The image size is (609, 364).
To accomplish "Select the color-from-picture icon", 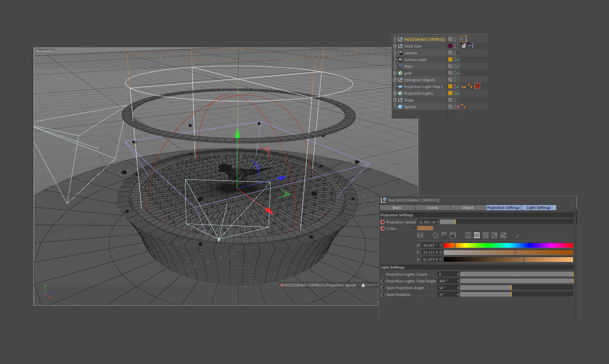I will 453,235.
